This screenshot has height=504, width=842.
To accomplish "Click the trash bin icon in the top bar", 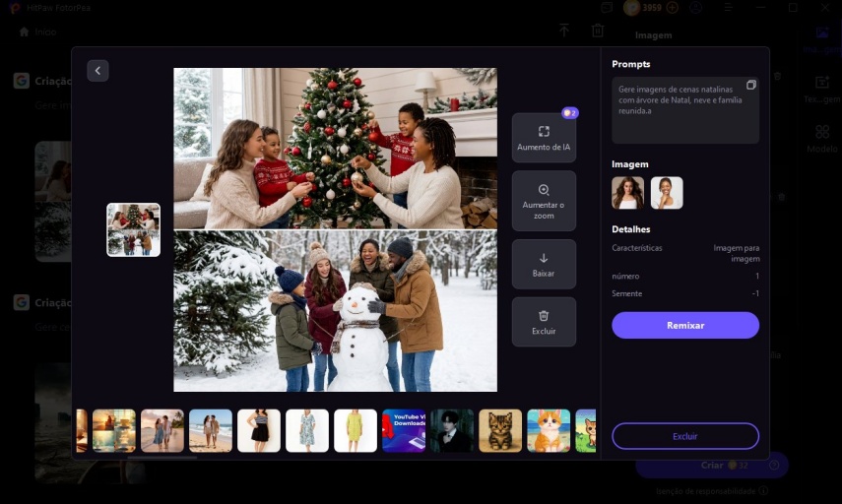I will coord(598,31).
